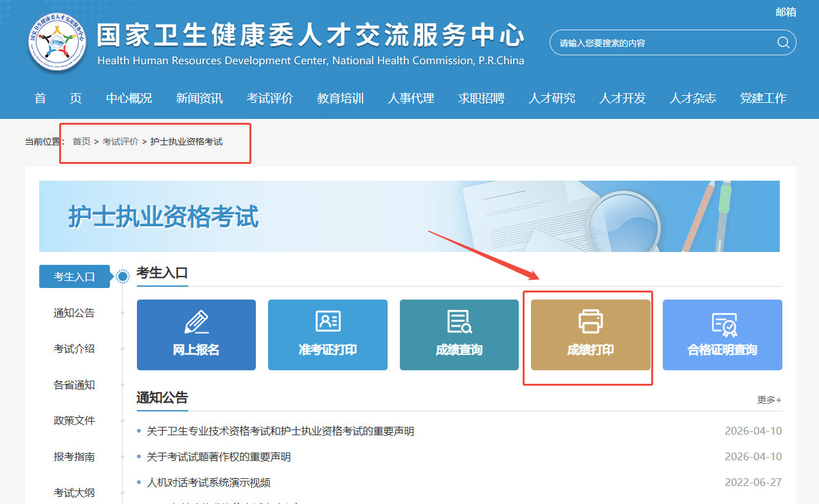Go to 首页 in main navigation
This screenshot has height=504, width=819.
pos(58,98)
